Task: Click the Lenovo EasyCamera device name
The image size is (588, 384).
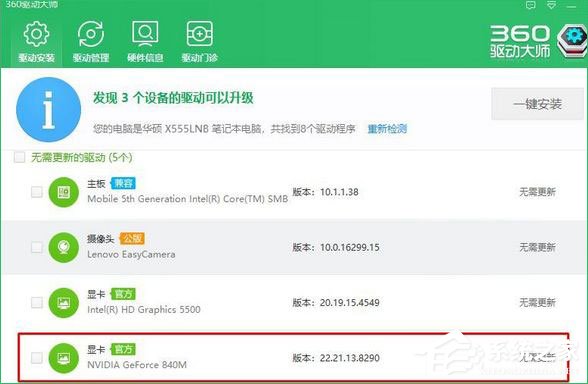Action: [131, 254]
